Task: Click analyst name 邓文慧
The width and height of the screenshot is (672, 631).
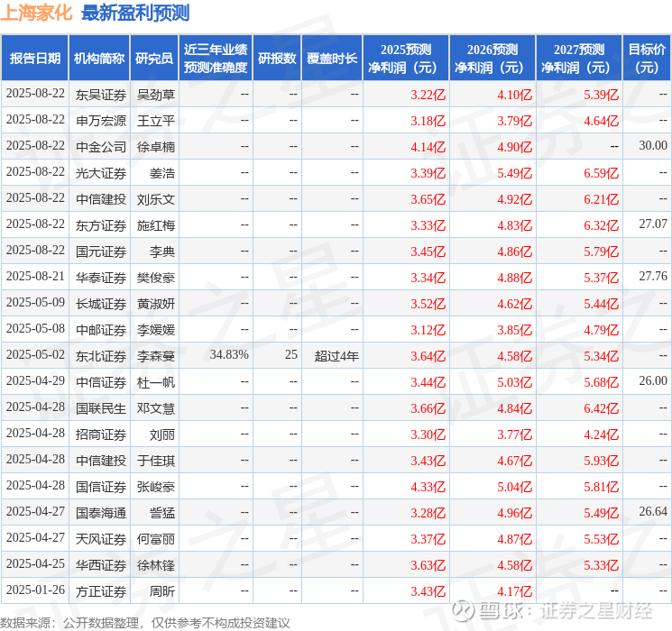Action: coord(155,408)
